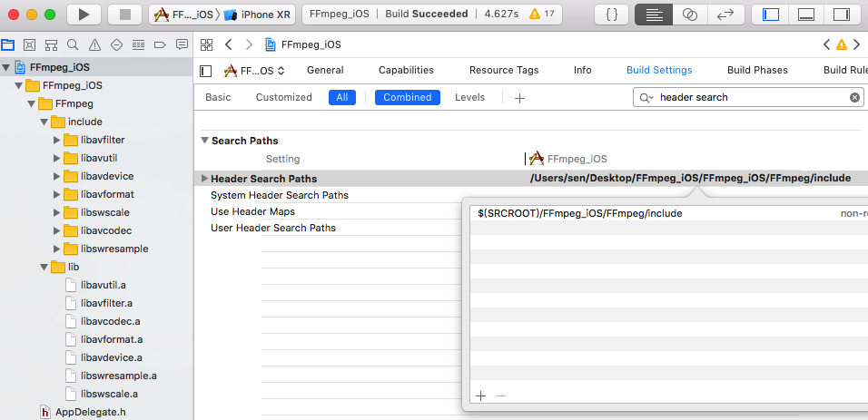Collapse the FFmpeg folder in navigator
Image resolution: width=868 pixels, height=420 pixels.
(x=31, y=103)
